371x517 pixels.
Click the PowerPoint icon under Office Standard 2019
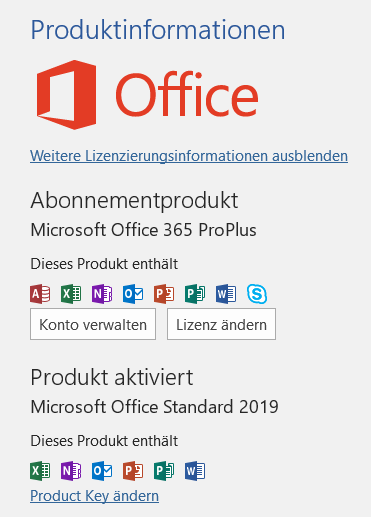coord(133,471)
